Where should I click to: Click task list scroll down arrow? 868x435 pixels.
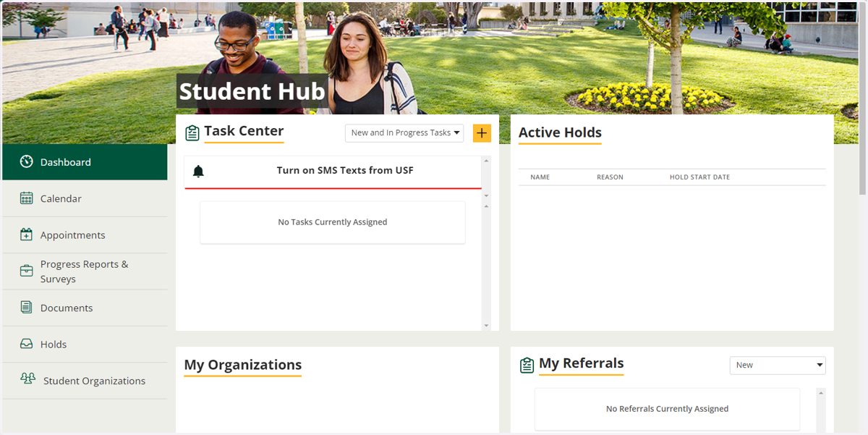[486, 326]
